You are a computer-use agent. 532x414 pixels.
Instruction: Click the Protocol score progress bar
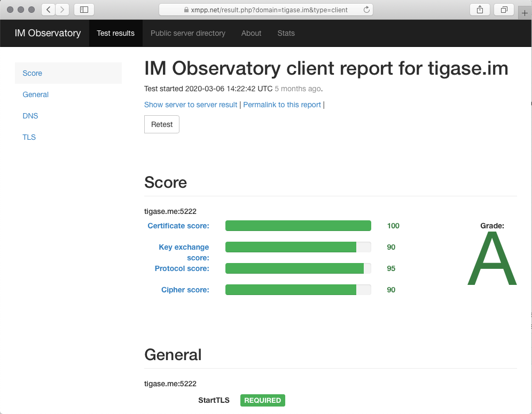coord(298,268)
